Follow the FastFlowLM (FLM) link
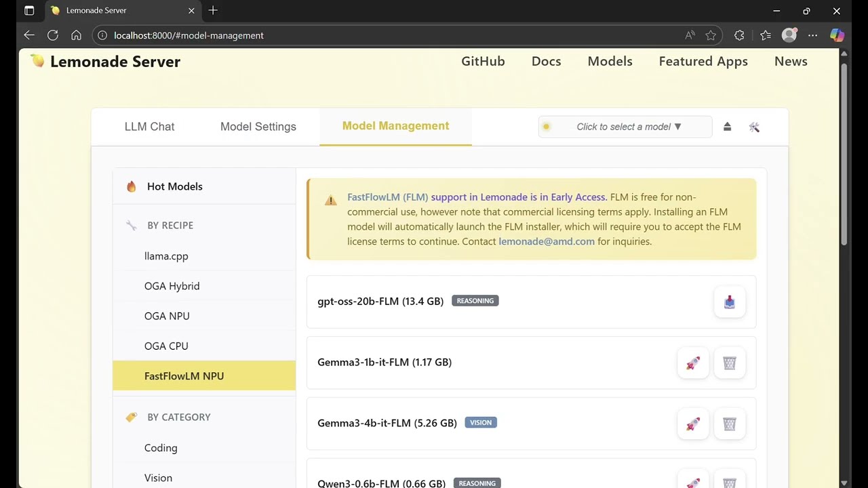This screenshot has height=488, width=868. (387, 197)
